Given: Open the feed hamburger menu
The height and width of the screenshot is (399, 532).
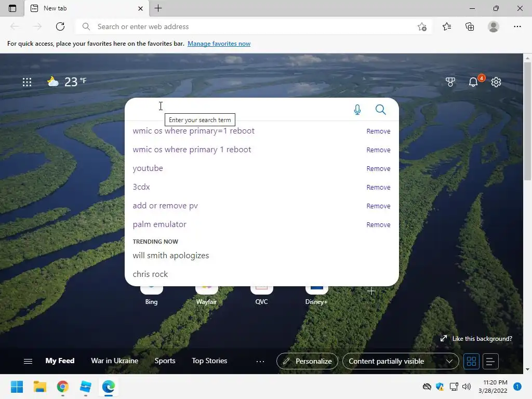Looking at the screenshot, I should 28,362.
